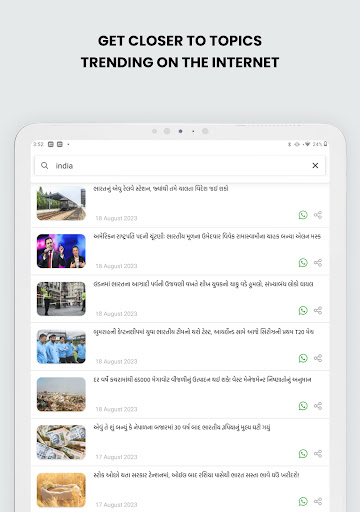Screen dimensions: 360x512
Task: Share Vivek Ramaswamy article via WhatsApp
Action: point(303,263)
